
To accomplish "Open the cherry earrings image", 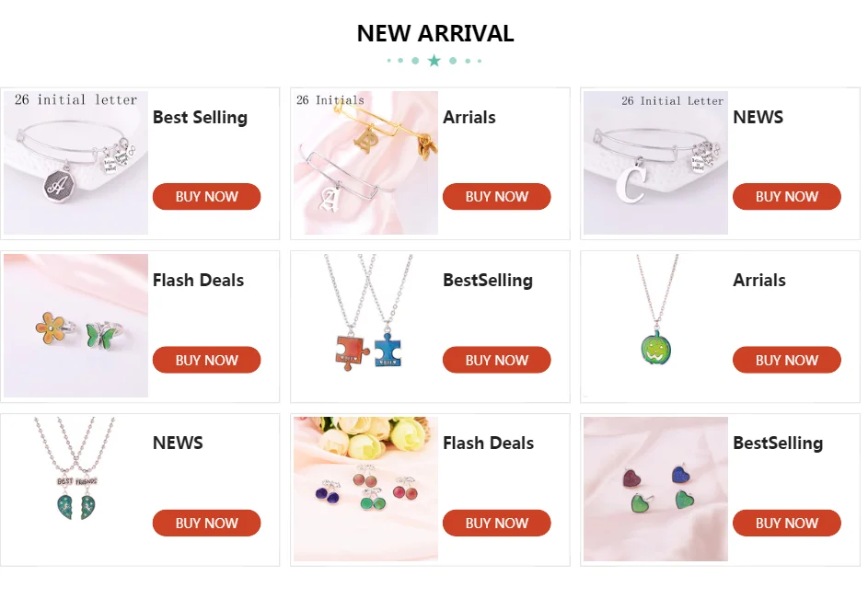I will [x=366, y=489].
